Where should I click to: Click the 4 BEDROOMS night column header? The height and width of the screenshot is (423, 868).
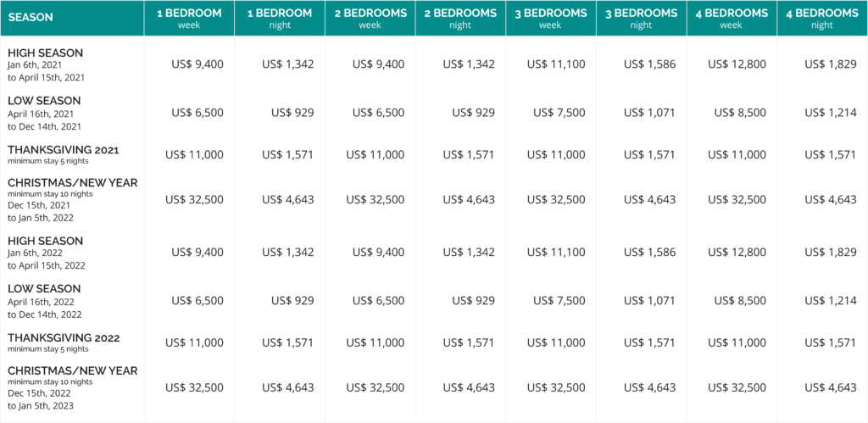tap(822, 18)
